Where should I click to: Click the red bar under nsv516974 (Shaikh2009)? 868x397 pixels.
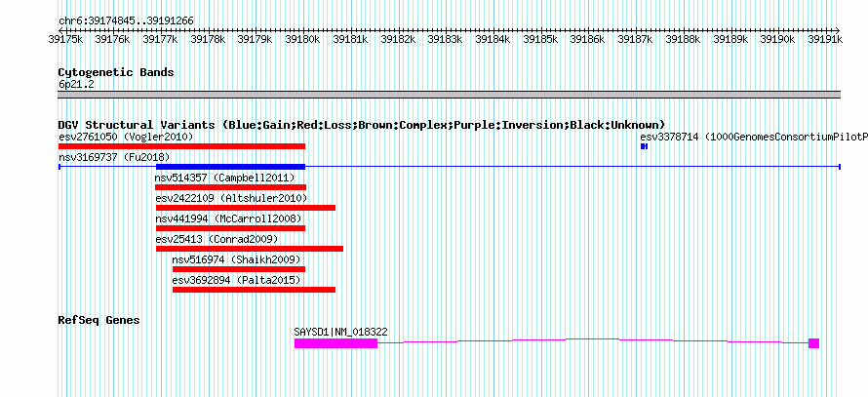tap(239, 269)
